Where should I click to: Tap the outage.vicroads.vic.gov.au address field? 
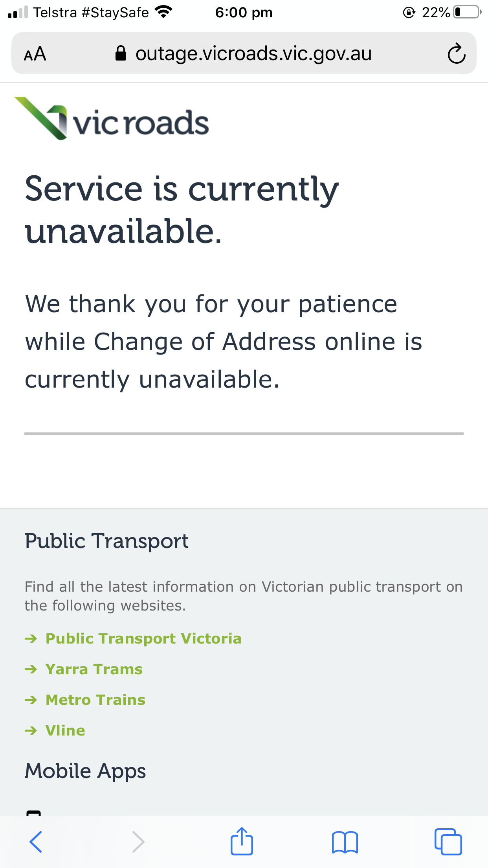253,53
